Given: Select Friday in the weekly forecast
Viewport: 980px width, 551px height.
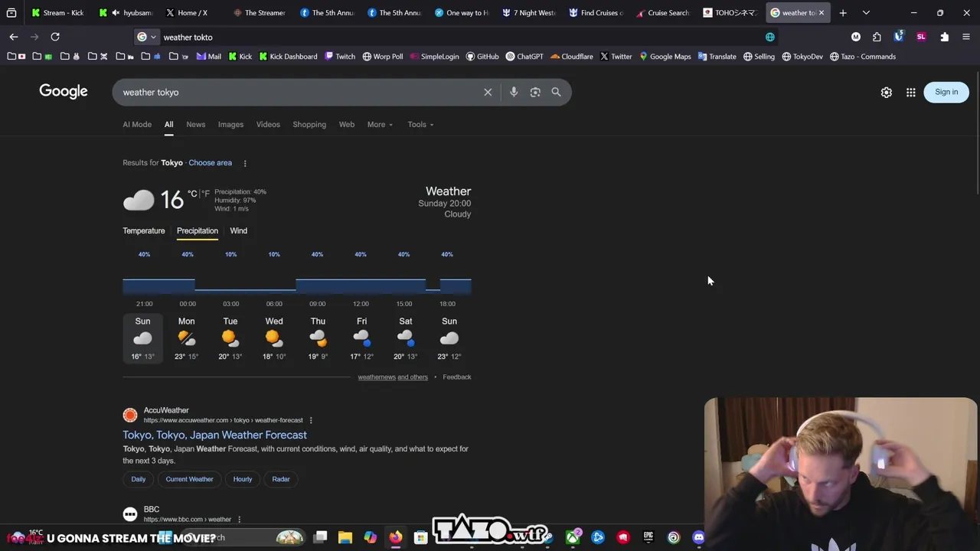Looking at the screenshot, I should (361, 337).
